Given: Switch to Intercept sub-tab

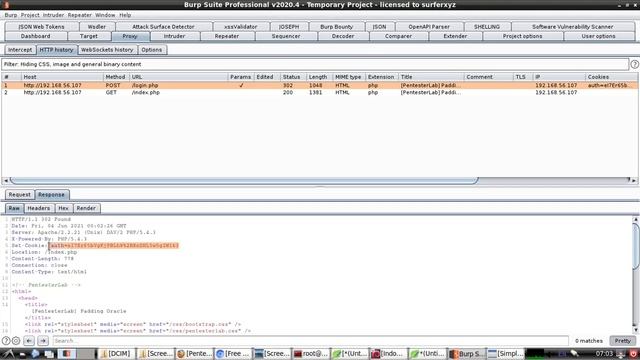Looking at the screenshot, I should (20, 50).
